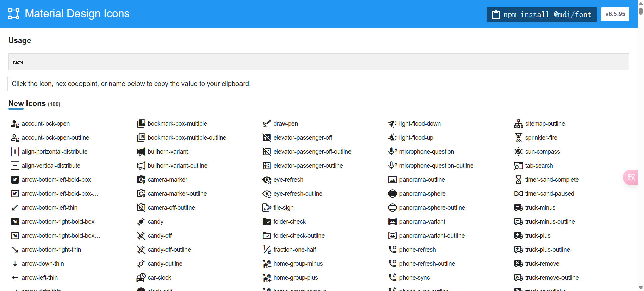Screen dimensions: 644x291
Task: Click the pink translate floating button
Action: [x=631, y=177]
